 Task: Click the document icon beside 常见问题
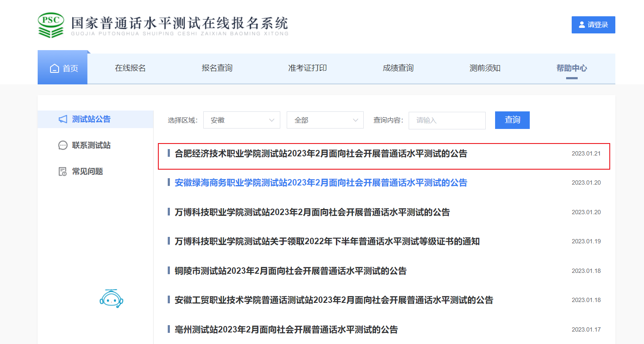tap(63, 171)
